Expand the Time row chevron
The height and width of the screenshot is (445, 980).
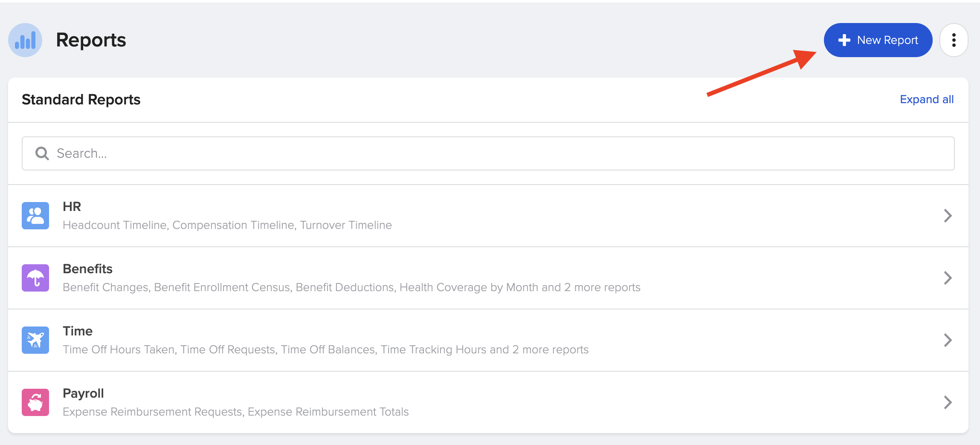948,340
